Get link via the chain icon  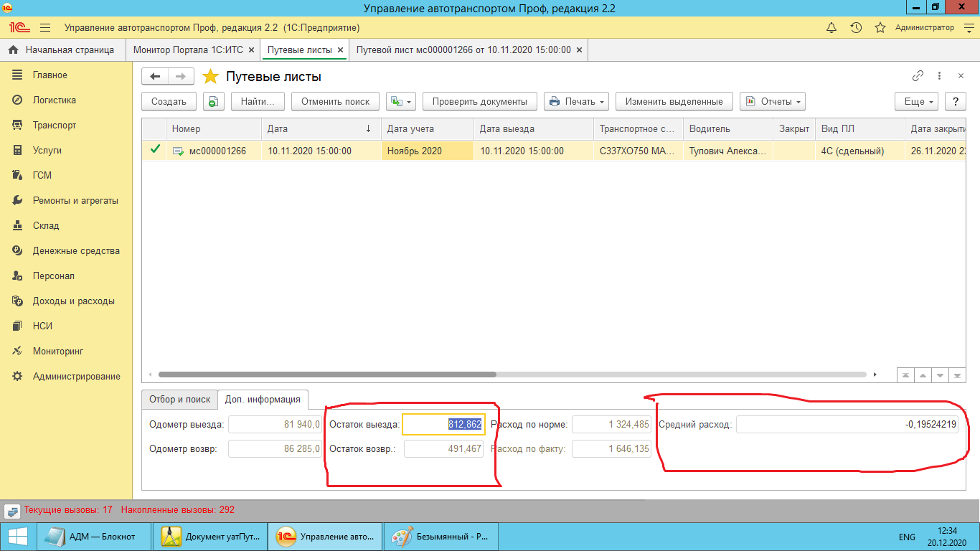918,76
